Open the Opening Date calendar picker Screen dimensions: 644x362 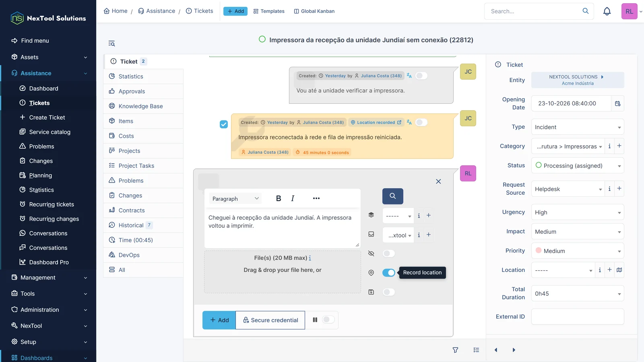click(617, 103)
